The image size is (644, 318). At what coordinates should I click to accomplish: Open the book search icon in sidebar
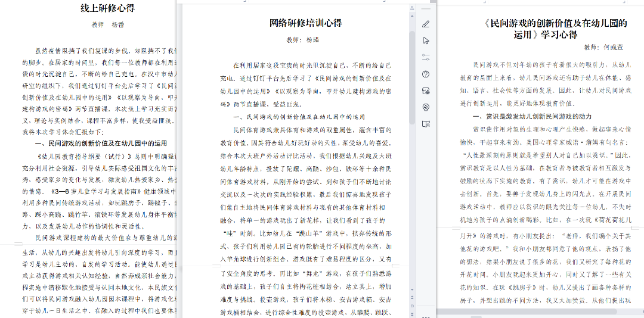426,123
